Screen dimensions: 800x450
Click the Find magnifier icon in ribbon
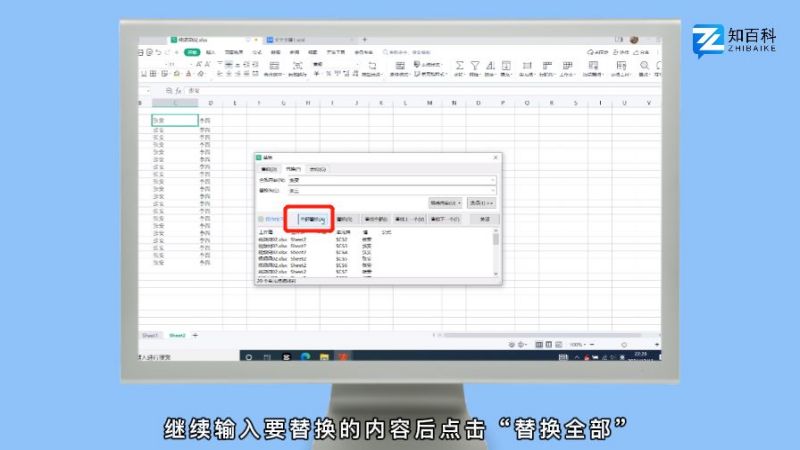click(645, 67)
